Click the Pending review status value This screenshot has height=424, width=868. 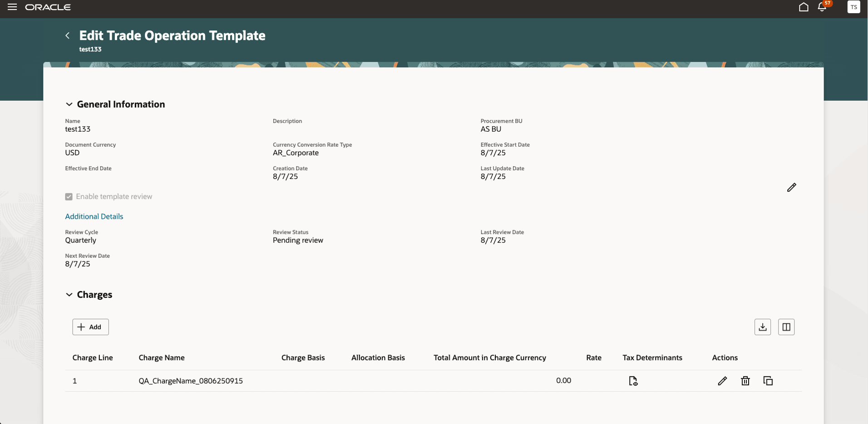coord(298,240)
